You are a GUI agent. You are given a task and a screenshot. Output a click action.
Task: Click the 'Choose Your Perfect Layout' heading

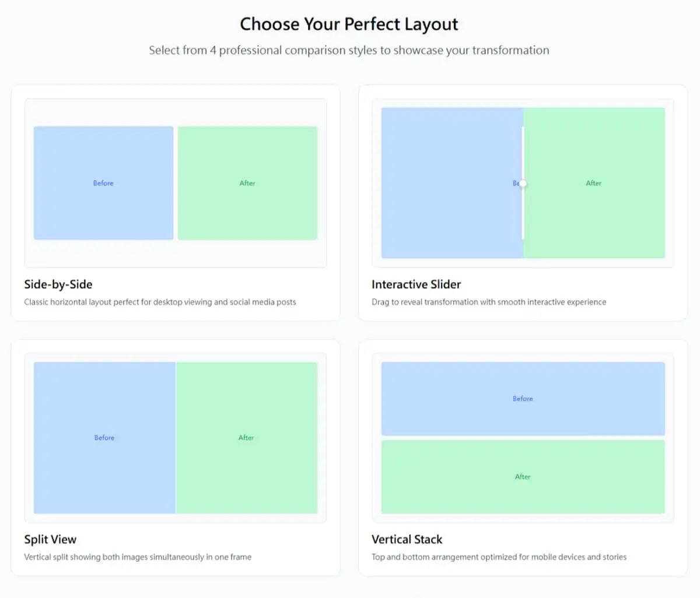tap(349, 24)
